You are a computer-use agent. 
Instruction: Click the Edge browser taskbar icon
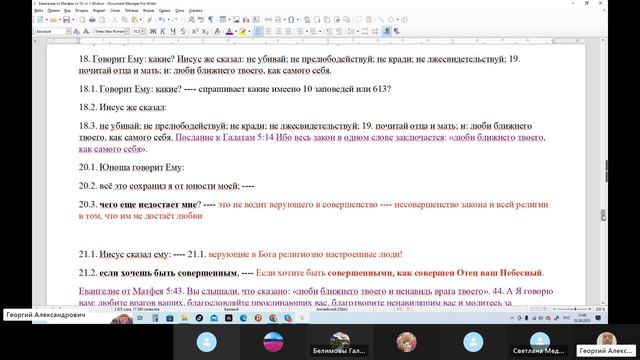(244, 318)
